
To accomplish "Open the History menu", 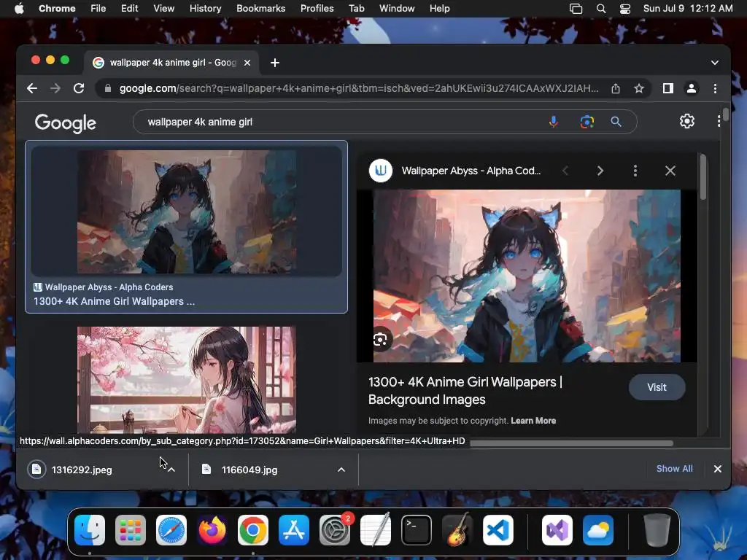I will (205, 9).
